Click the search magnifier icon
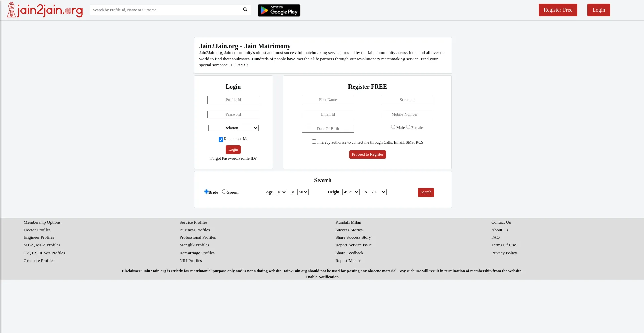 [245, 10]
